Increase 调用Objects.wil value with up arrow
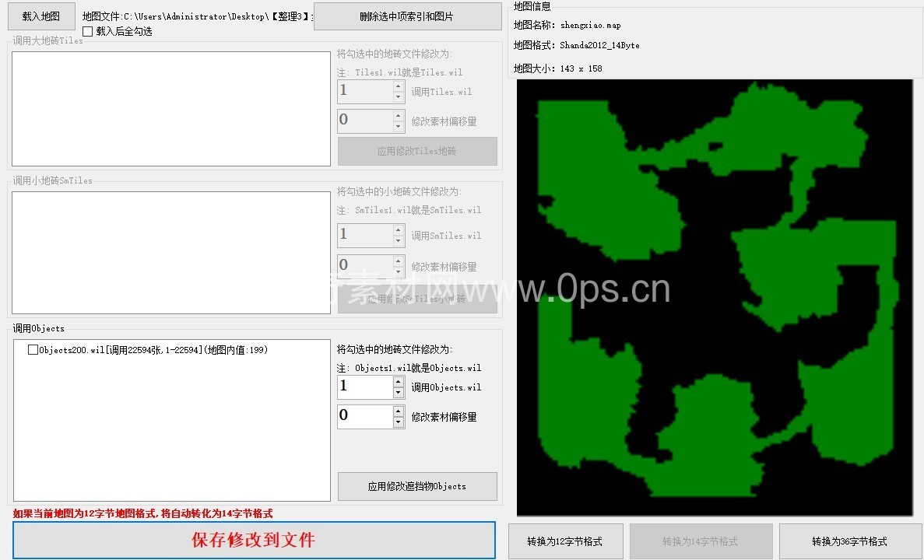The width and height of the screenshot is (924, 560). tap(399, 382)
